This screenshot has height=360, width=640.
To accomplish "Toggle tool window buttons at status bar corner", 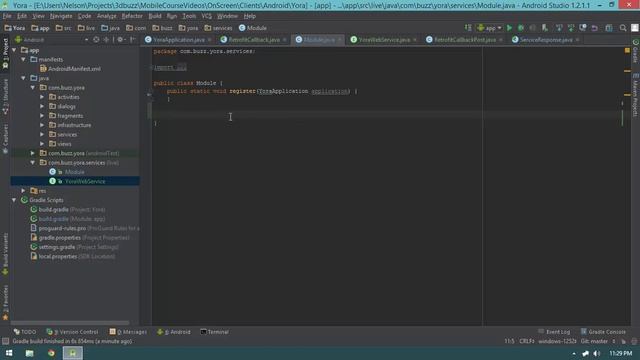I will pos(5,341).
